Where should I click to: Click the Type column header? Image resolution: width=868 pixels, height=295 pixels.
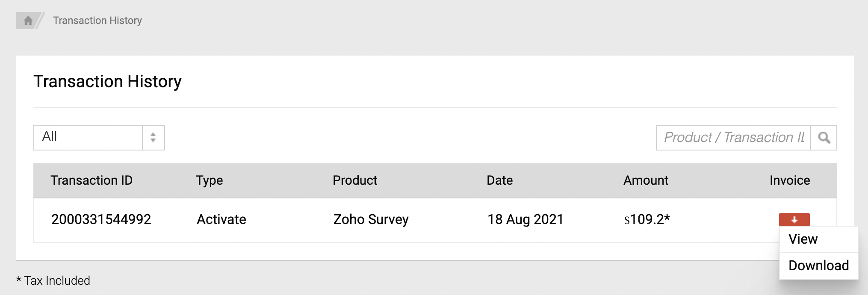(209, 180)
